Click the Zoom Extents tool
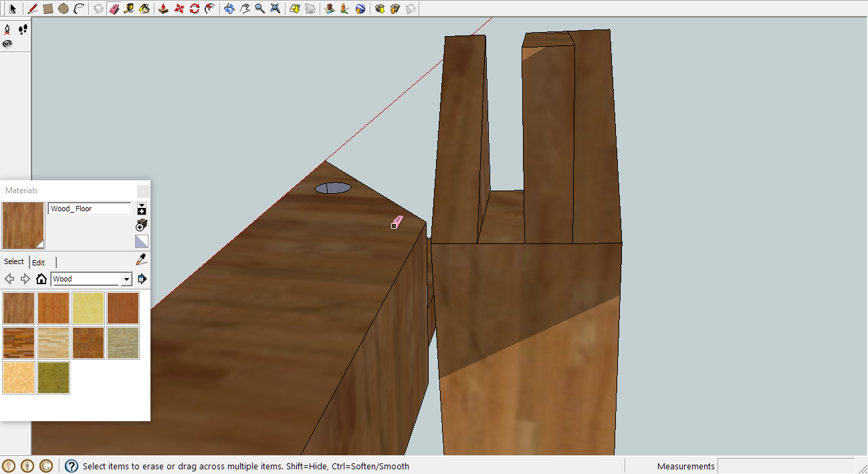The height and width of the screenshot is (474, 868). (275, 9)
